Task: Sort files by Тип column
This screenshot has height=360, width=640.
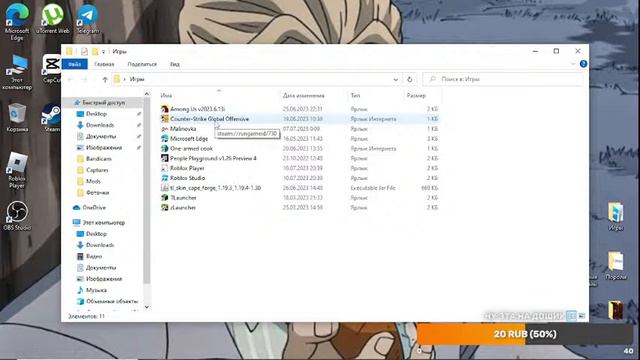Action: (x=355, y=96)
